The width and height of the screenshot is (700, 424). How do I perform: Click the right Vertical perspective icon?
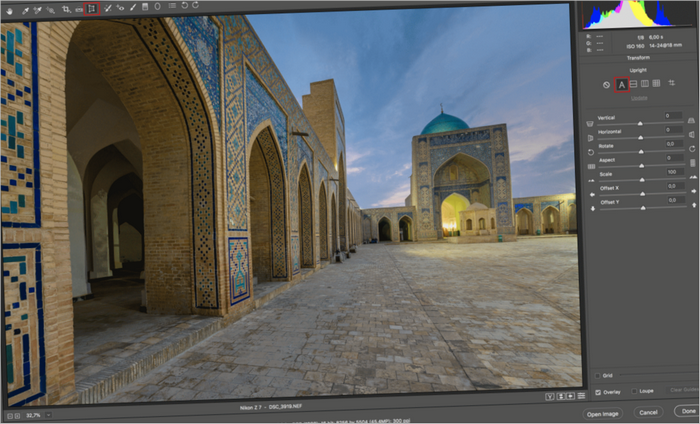coord(692,120)
